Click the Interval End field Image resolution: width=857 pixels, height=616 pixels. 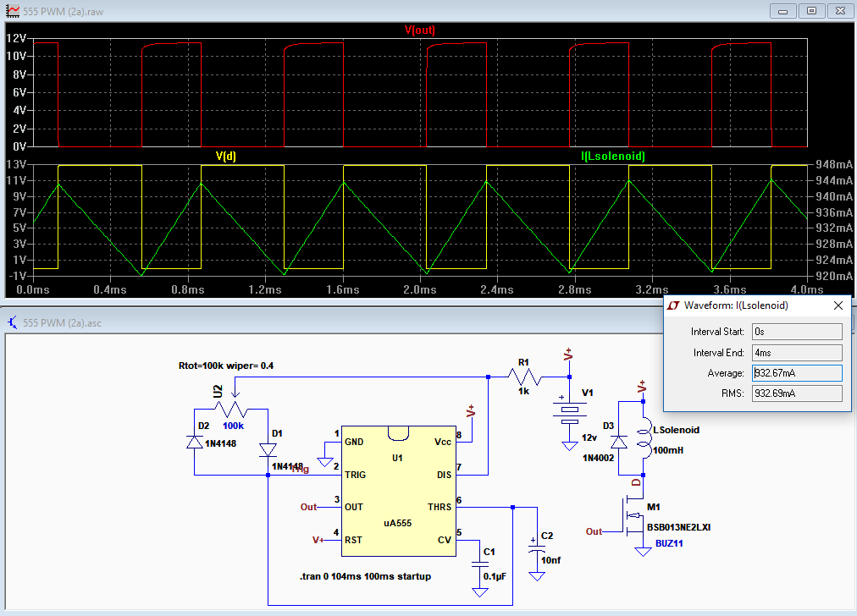coord(797,353)
